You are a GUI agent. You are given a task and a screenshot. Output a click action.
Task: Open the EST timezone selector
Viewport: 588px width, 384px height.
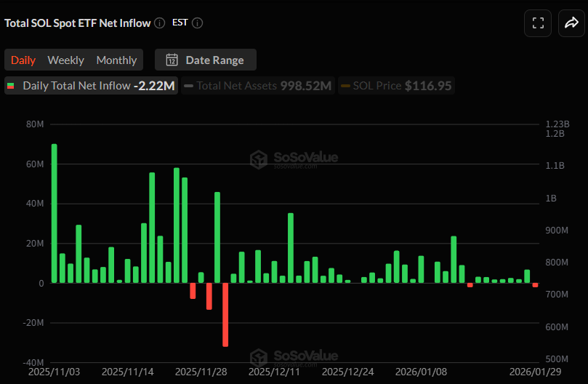pos(180,23)
